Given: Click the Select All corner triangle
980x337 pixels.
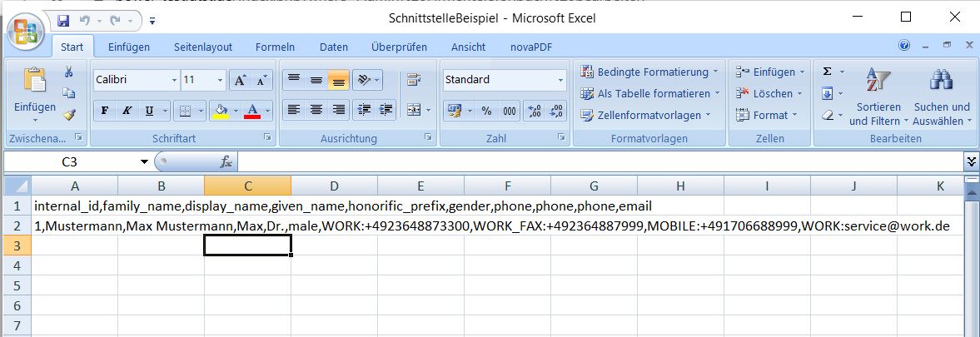Looking at the screenshot, I should point(17,186).
